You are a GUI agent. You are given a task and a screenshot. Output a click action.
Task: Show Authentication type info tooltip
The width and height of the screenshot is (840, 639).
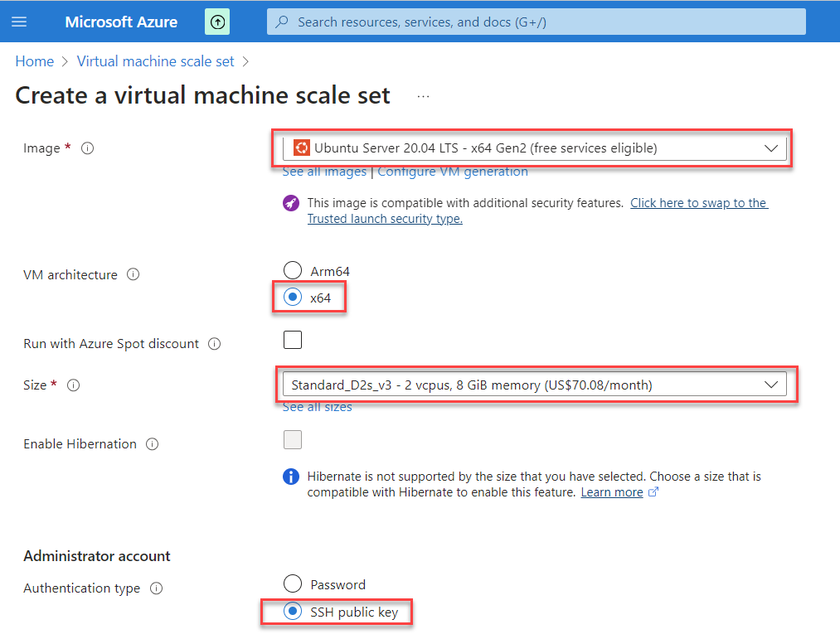click(155, 588)
